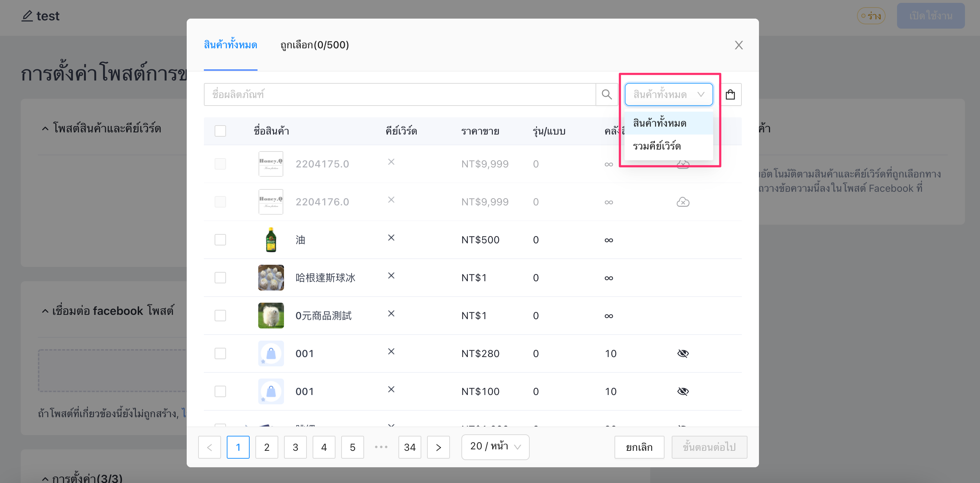Screen dimensions: 980x483
Task: Open the สินค้าทั้งหมด filter dropdown
Action: coord(668,94)
